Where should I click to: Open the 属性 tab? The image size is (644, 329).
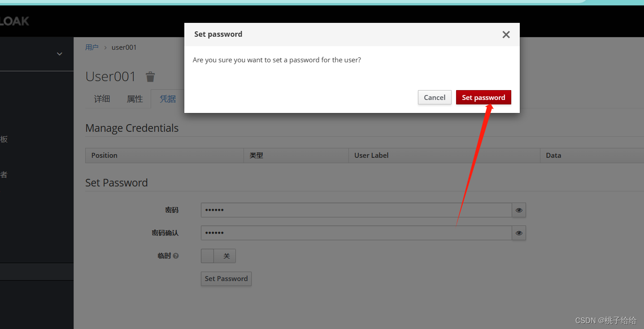pyautogui.click(x=135, y=99)
